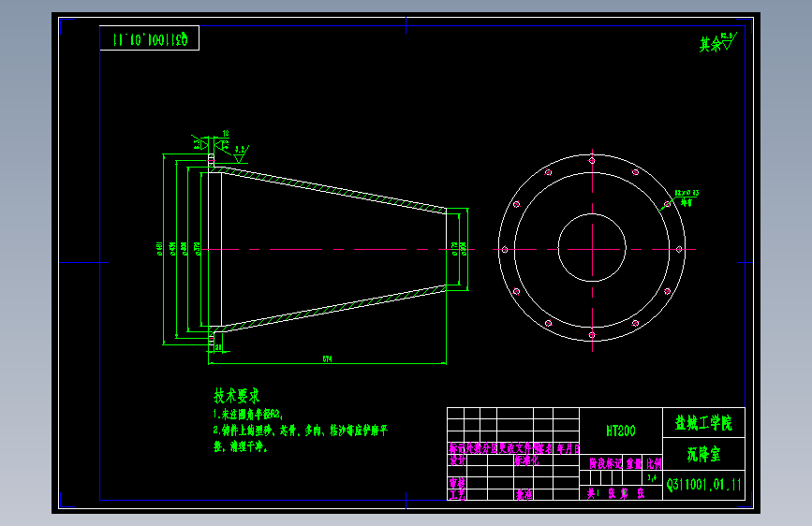This screenshot has width=812, height=526.
Task: Select the 874 length dimension
Action: coord(327,358)
